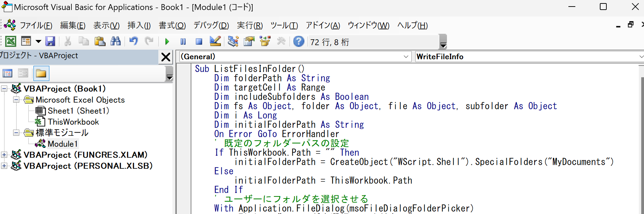Click the Paste clipboard icon
The height and width of the screenshot is (214, 644).
coord(100,42)
